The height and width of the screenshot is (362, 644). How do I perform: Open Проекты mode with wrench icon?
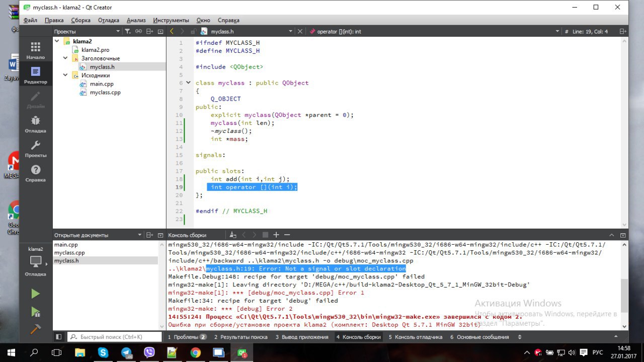(x=35, y=149)
